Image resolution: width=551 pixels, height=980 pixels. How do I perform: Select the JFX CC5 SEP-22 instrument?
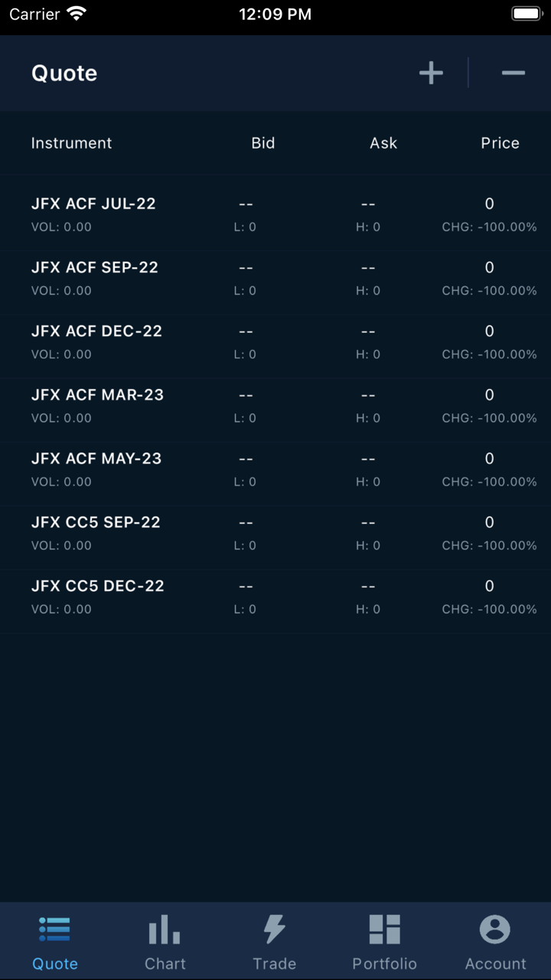click(96, 522)
